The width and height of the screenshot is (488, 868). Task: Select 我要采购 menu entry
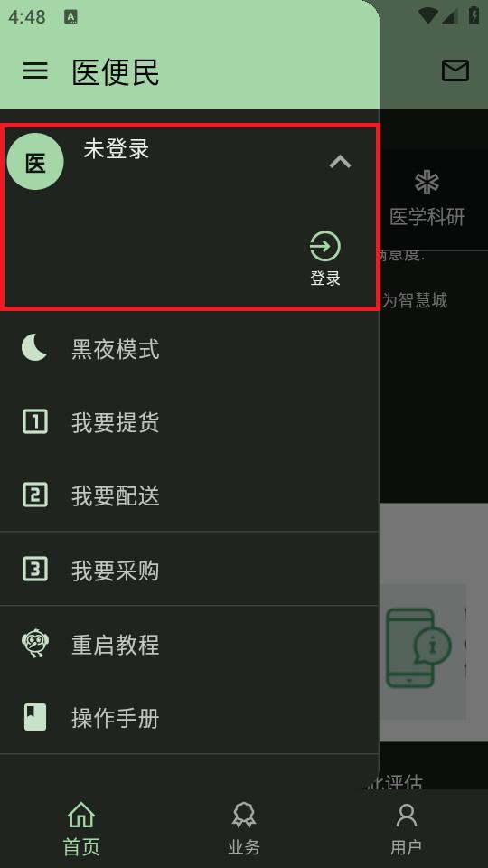click(189, 569)
